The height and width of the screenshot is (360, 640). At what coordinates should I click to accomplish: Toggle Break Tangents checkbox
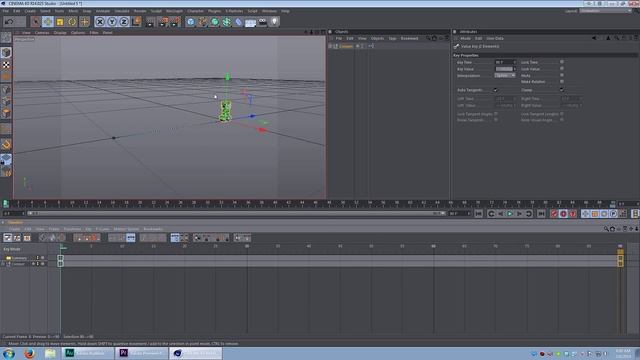[x=496, y=120]
